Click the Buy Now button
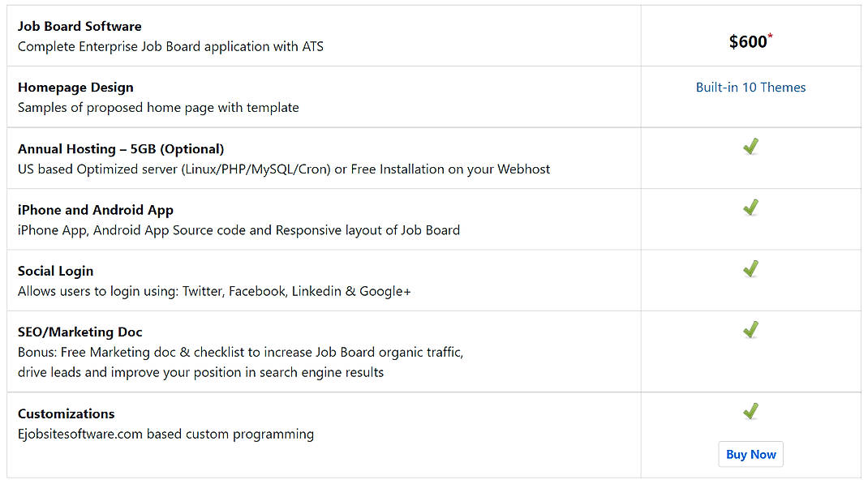868x484 pixels. pos(750,454)
